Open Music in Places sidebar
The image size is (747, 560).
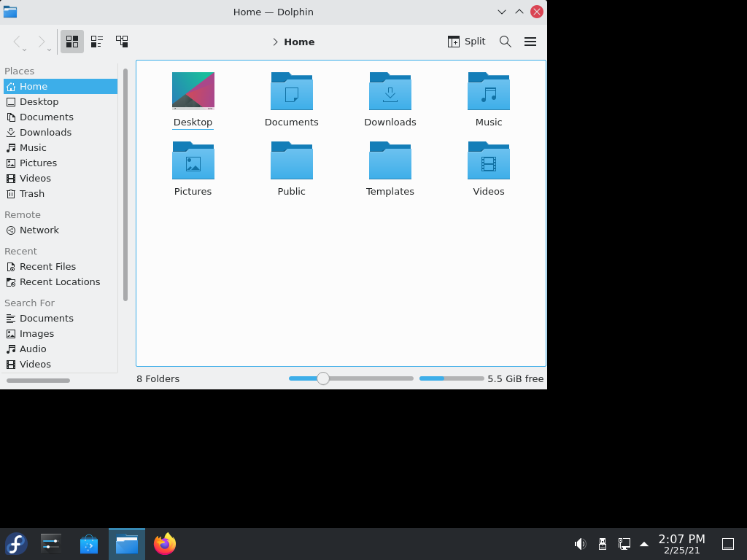point(61,147)
